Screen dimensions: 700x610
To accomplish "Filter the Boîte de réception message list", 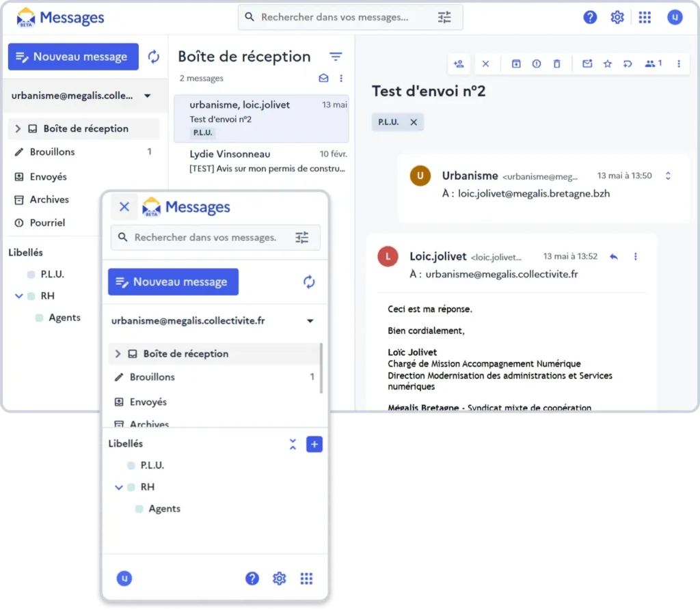I will (x=336, y=57).
